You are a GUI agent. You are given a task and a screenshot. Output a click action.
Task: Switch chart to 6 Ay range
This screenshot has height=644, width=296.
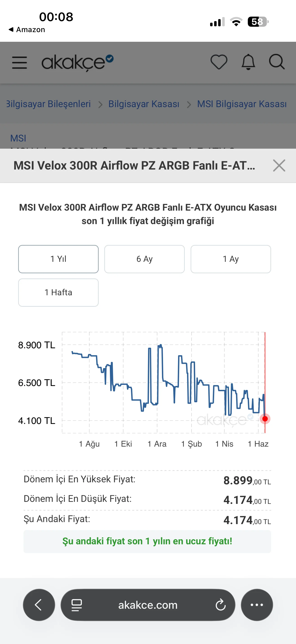(144, 259)
